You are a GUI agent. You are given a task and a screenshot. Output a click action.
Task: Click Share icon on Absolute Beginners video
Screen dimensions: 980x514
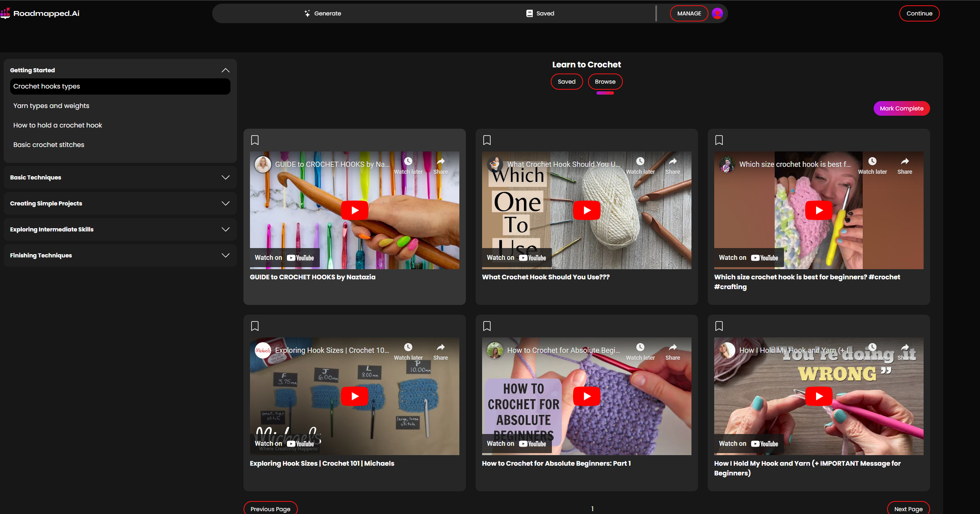(672, 348)
